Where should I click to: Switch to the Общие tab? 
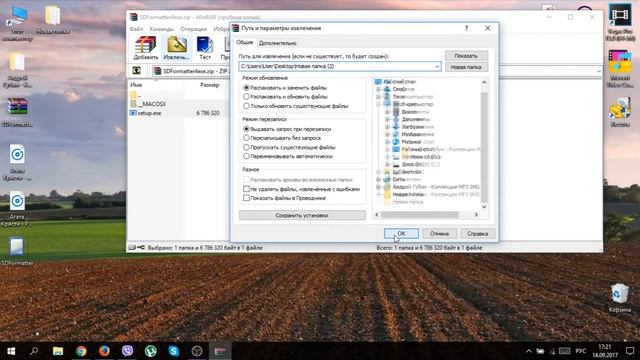[245, 42]
